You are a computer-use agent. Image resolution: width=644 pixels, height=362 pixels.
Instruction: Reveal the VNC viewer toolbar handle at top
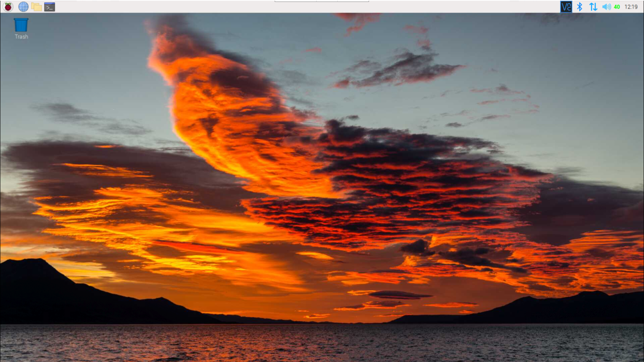(322, 1)
